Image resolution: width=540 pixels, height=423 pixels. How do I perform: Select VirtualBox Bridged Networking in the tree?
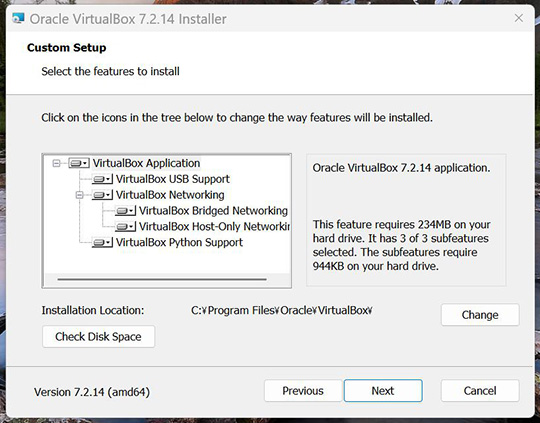point(213,211)
